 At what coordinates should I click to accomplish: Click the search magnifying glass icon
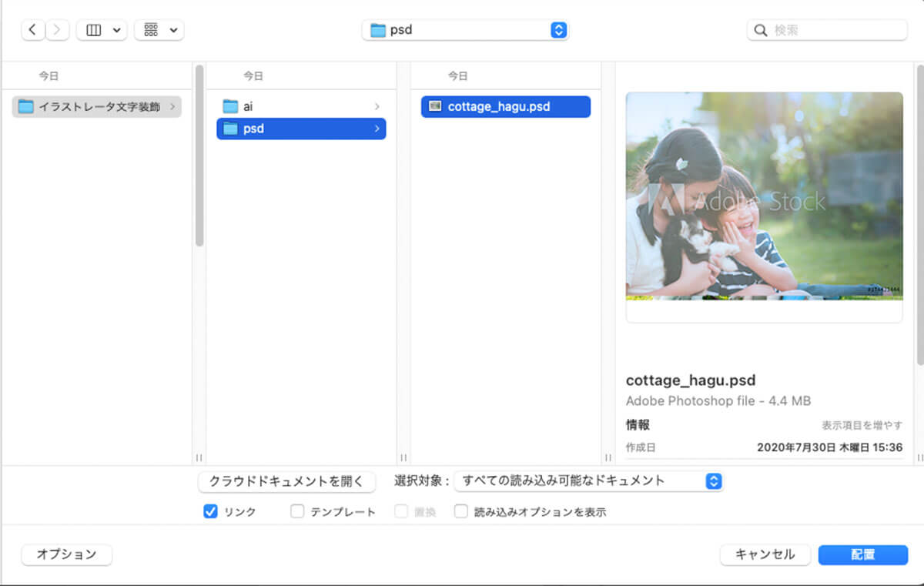click(761, 30)
